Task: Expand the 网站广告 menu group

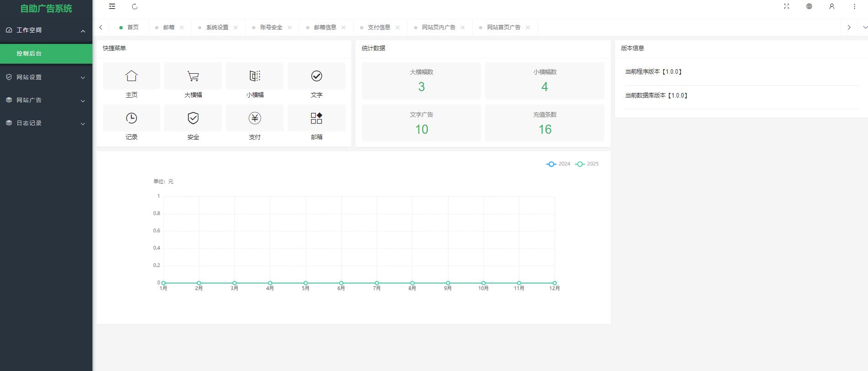Action: [x=83, y=101]
